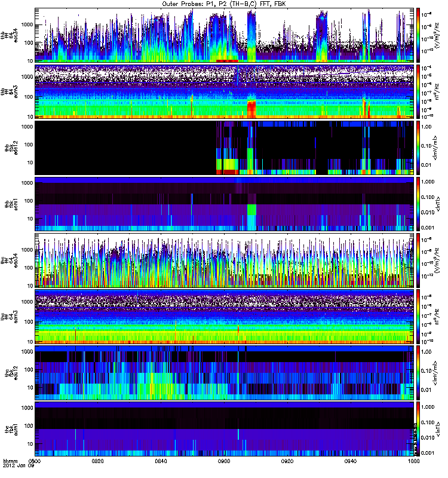Click the nT²/Hz unit label of thc scm3 panel
The width and height of the screenshot is (448, 478).
pos(437,317)
